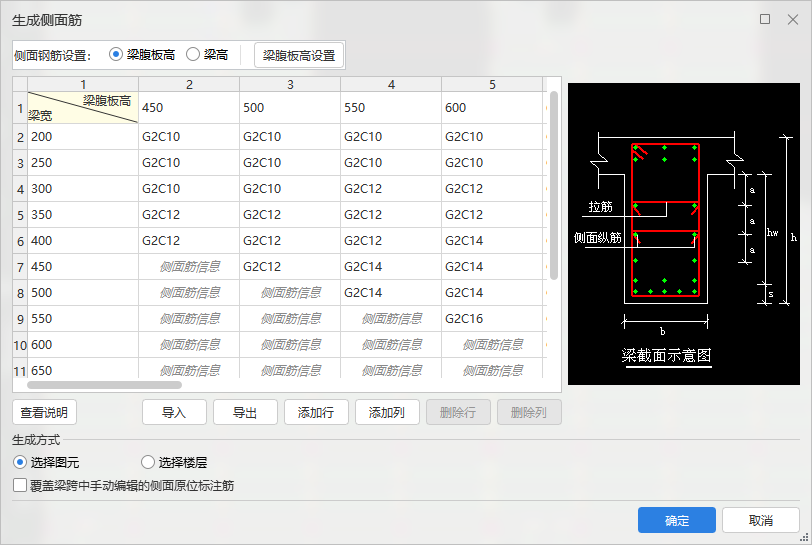Screen dimensions: 812x545
Task: Confirm with the 确定 button
Action: (676, 520)
